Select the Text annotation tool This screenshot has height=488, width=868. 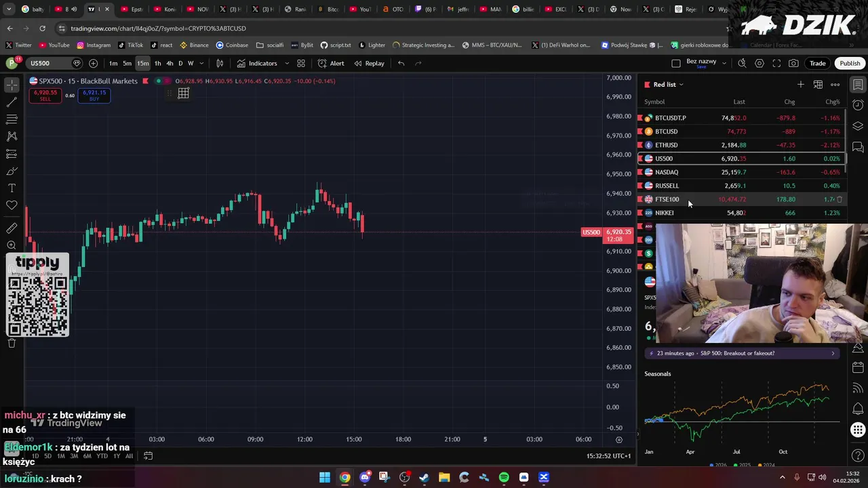click(x=12, y=188)
